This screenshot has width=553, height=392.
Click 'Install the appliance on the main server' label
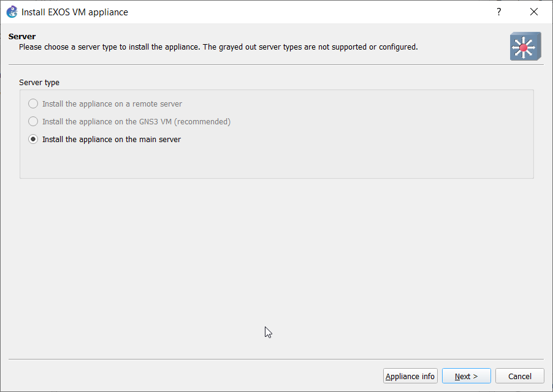pos(112,140)
